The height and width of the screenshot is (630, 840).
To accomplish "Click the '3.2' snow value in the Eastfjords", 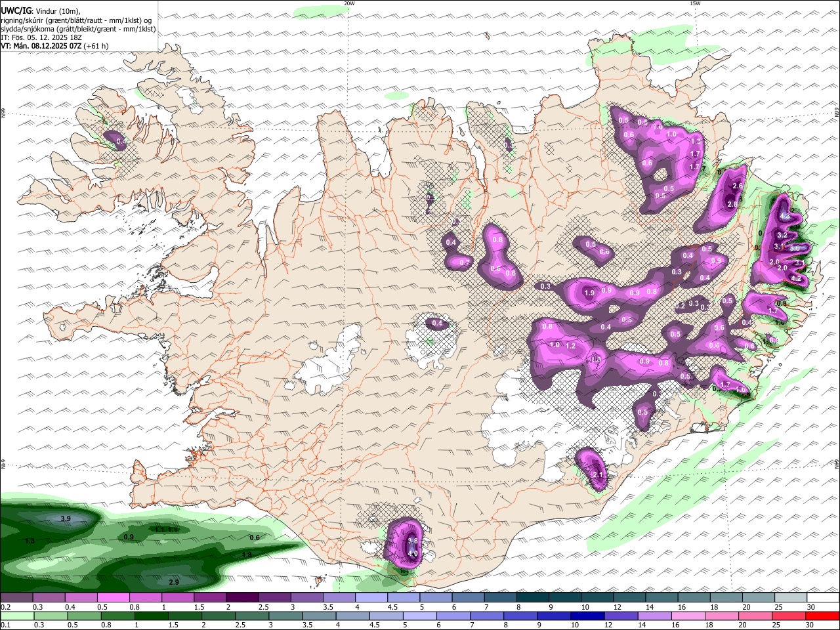I will pyautogui.click(x=782, y=235).
